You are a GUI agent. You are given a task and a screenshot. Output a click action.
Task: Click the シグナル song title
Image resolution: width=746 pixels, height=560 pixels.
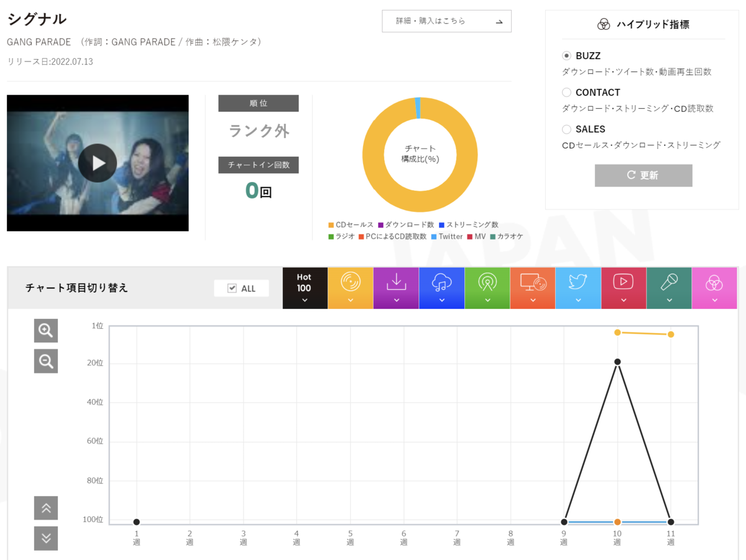click(x=37, y=19)
